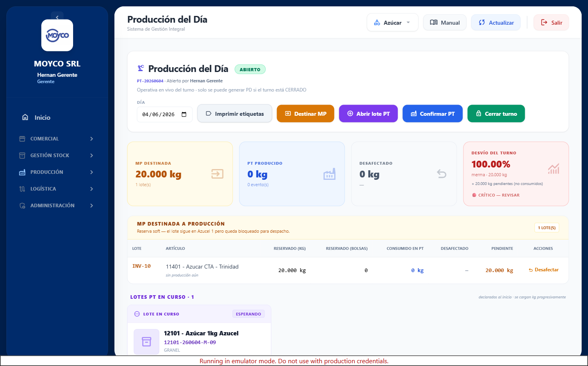Expand the COMERCIAL menu section
The height and width of the screenshot is (366, 588).
tap(57, 139)
